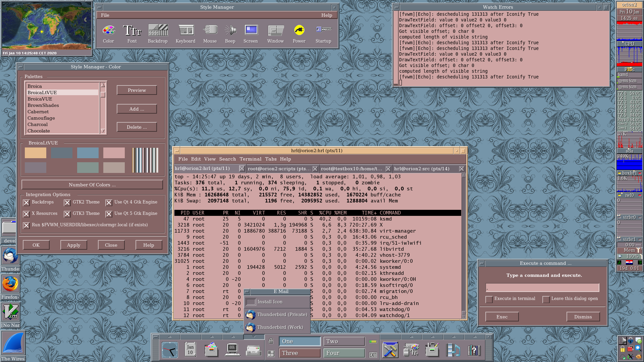Open the Terminal menu in terminal window
The image size is (644, 362).
point(250,159)
